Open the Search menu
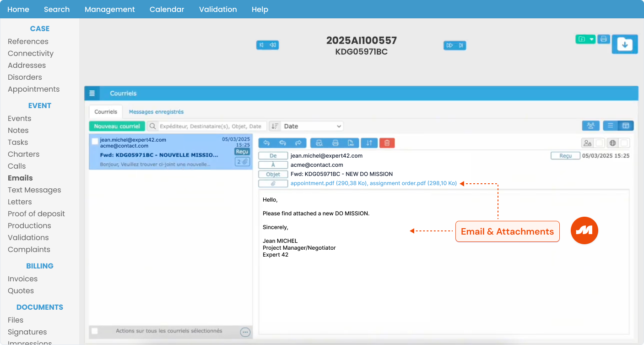Viewport: 644px width, 345px height. click(x=57, y=9)
